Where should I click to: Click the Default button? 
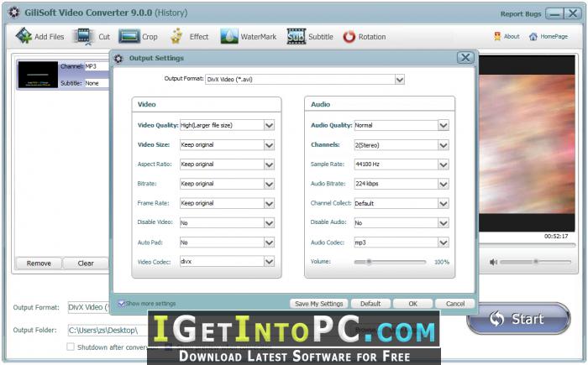(370, 304)
